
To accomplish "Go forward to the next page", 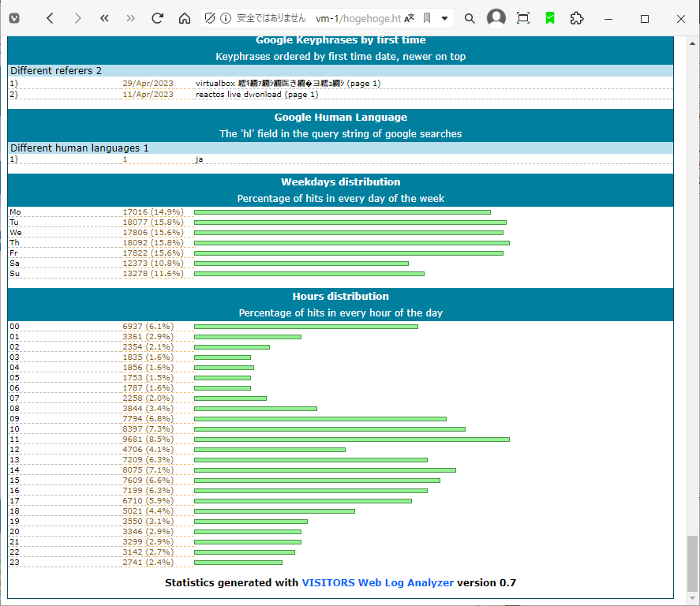I will [x=77, y=18].
